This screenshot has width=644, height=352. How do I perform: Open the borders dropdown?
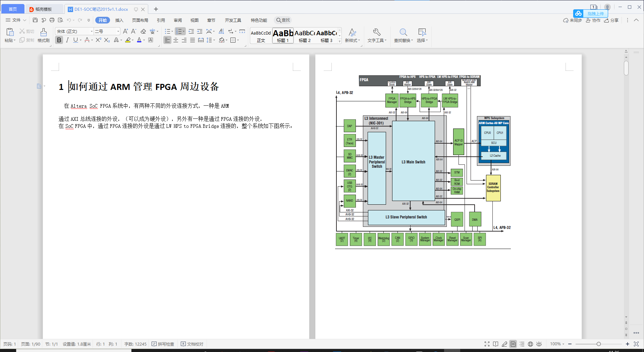click(x=238, y=40)
